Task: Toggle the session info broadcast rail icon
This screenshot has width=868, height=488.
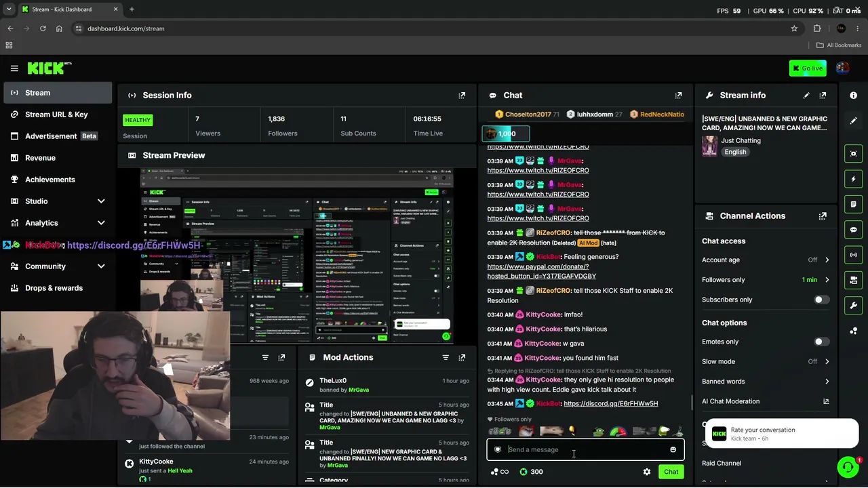Action: tap(854, 255)
